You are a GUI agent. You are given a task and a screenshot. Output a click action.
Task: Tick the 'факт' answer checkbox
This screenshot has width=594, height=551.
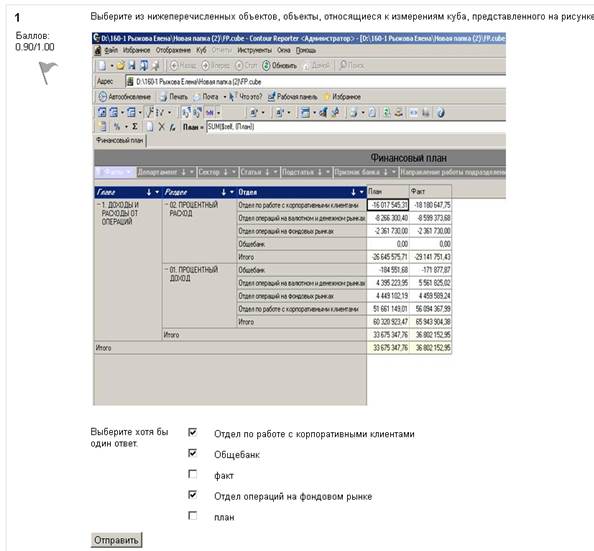[192, 474]
